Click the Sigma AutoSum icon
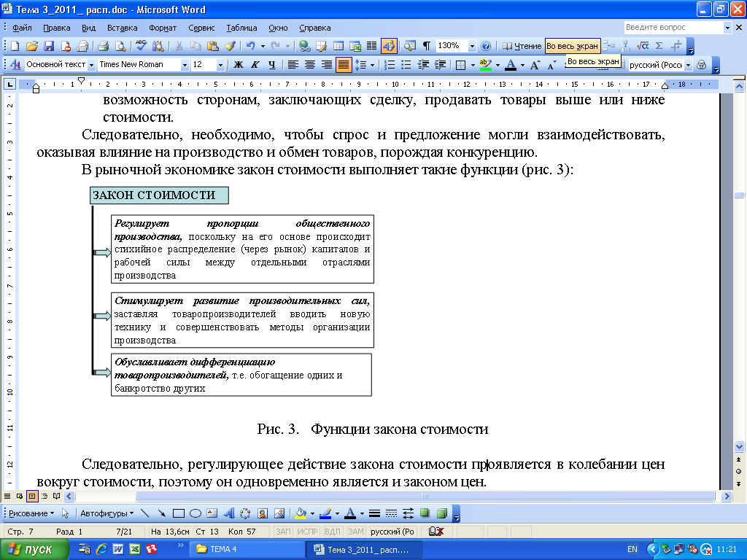747x560 pixels. (659, 46)
